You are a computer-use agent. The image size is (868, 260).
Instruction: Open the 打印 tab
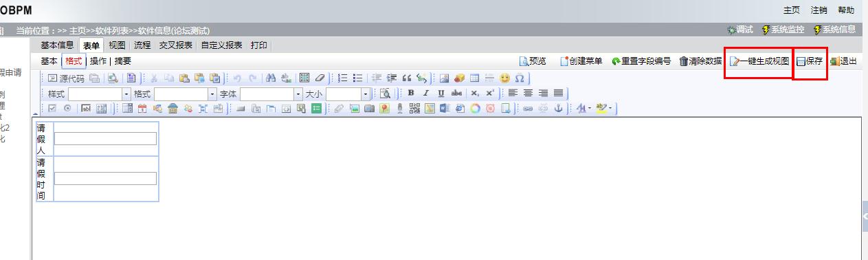tap(259, 45)
